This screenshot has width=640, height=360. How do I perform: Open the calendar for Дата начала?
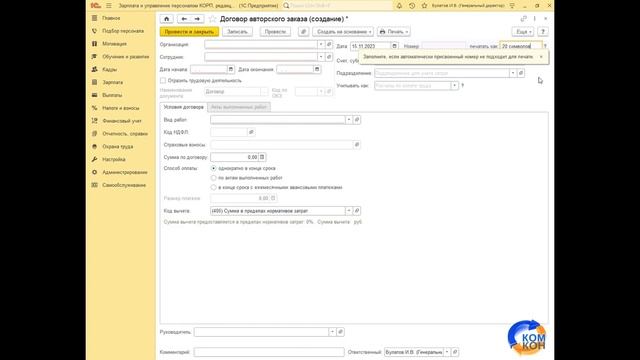[231, 69]
